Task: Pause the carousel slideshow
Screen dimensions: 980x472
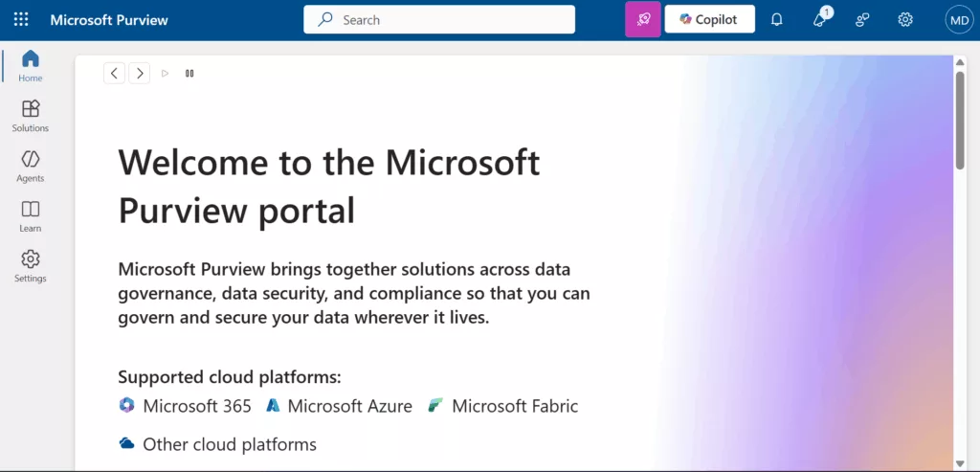Action: (189, 73)
